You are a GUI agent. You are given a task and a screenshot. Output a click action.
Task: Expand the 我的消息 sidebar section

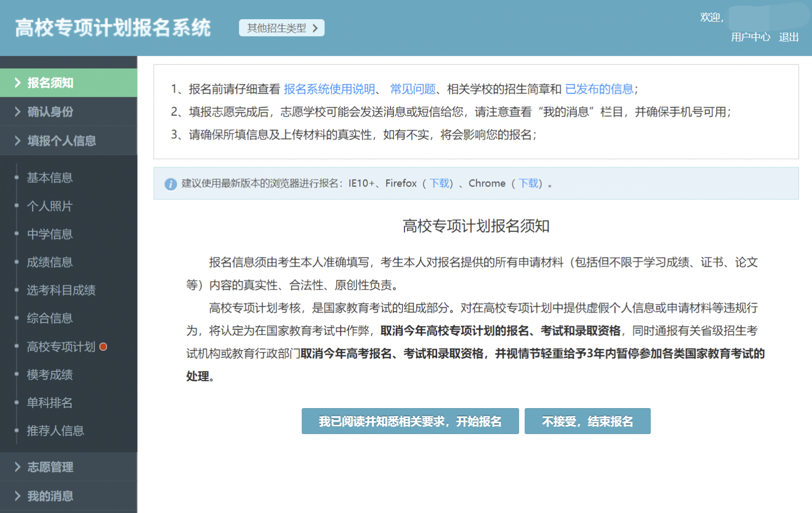point(50,496)
